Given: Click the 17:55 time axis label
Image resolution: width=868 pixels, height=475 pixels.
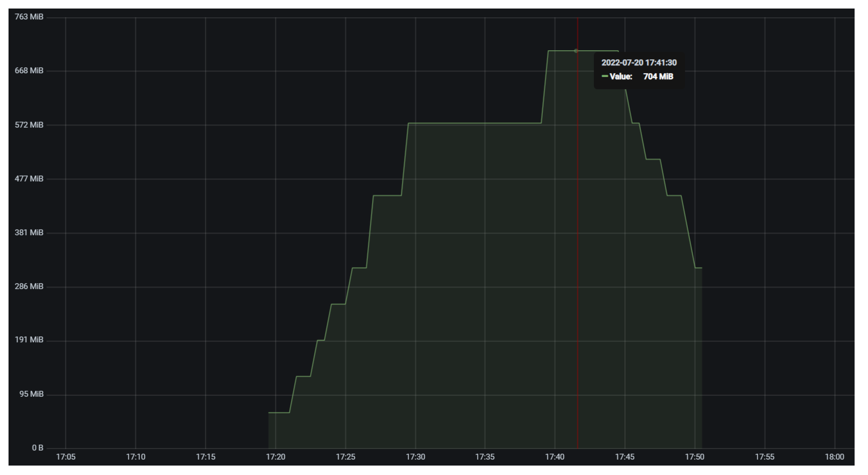Looking at the screenshot, I should coord(764,457).
